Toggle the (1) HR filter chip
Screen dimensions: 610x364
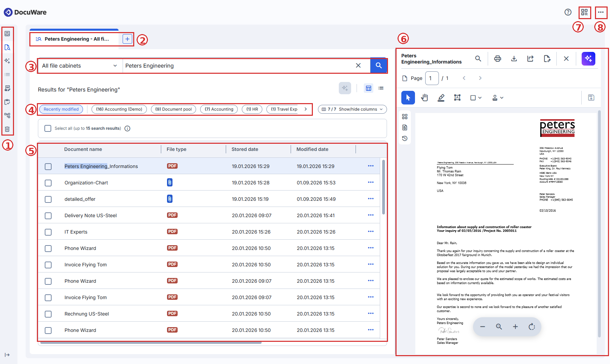252,109
